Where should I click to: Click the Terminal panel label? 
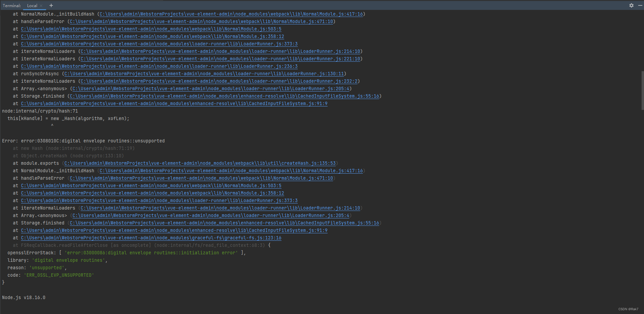coord(11,5)
